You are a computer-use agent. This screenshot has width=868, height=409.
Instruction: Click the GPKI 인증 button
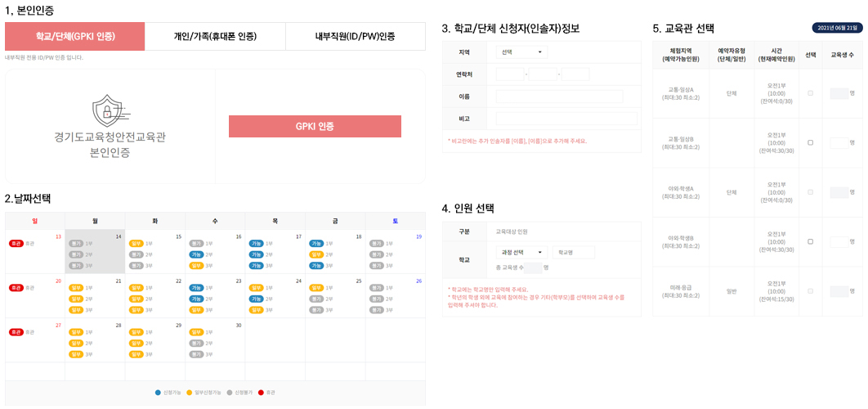pos(315,126)
